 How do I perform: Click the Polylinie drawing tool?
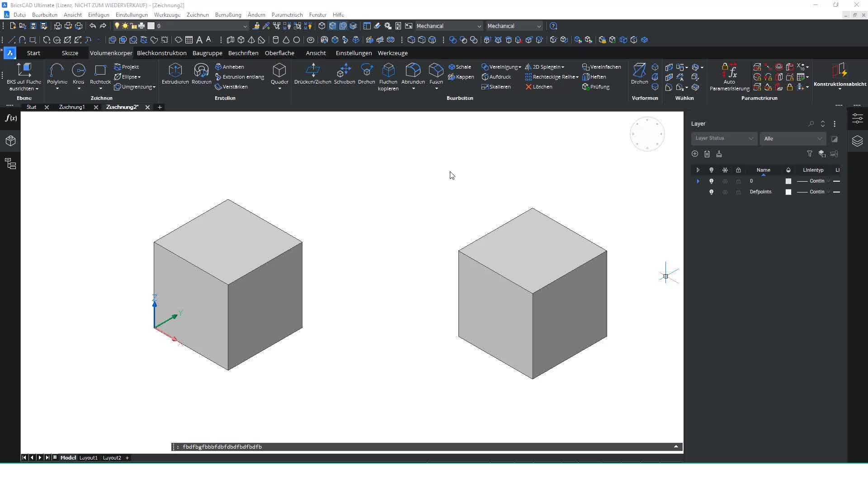pyautogui.click(x=57, y=74)
